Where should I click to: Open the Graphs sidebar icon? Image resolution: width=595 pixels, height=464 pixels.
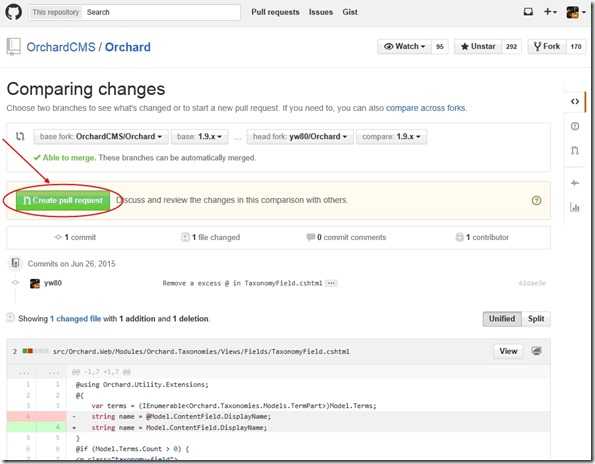[575, 207]
